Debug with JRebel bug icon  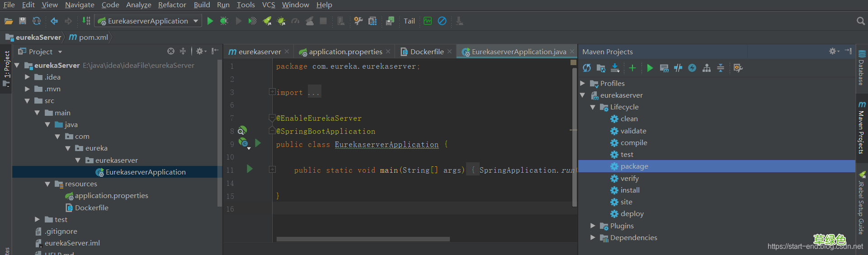(281, 21)
